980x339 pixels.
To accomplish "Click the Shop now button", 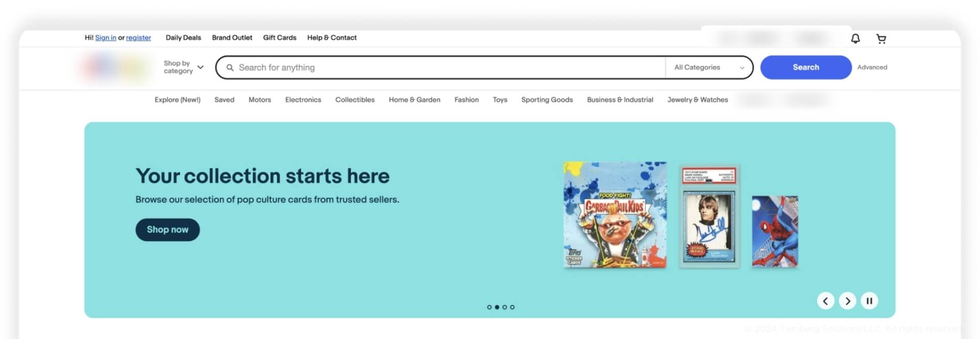I will [167, 230].
